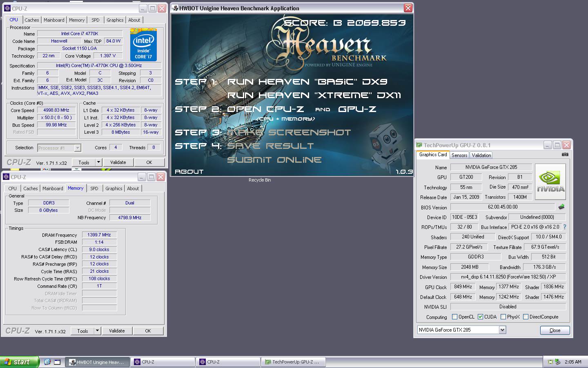Expand the Tools dropdown arrow in bottom CPU-Z
588x368 pixels.
click(97, 331)
